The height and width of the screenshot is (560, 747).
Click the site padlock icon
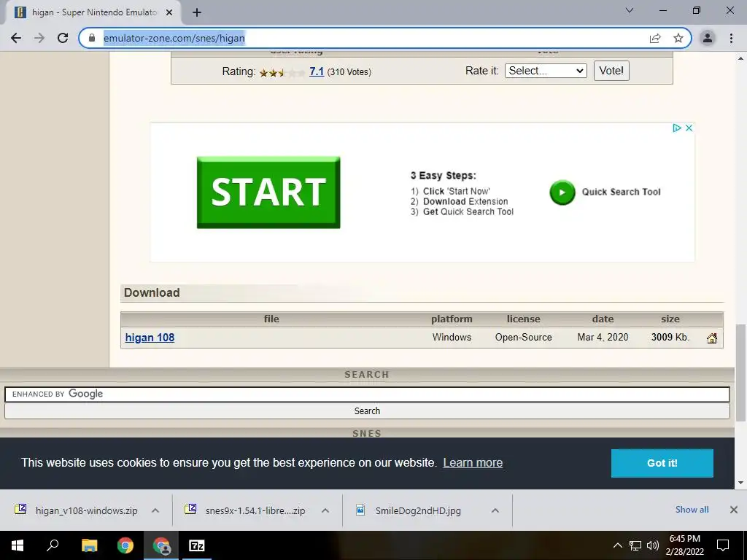tap(92, 38)
